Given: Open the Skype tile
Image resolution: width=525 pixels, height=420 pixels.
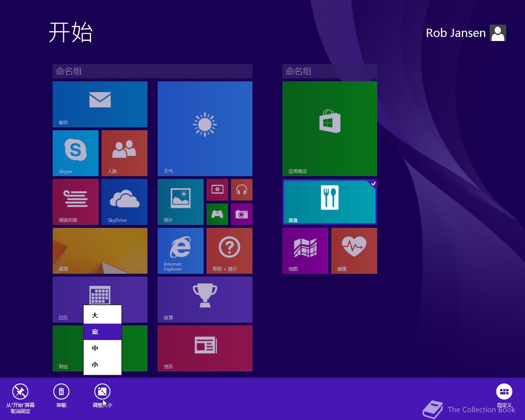Looking at the screenshot, I should coord(75,153).
